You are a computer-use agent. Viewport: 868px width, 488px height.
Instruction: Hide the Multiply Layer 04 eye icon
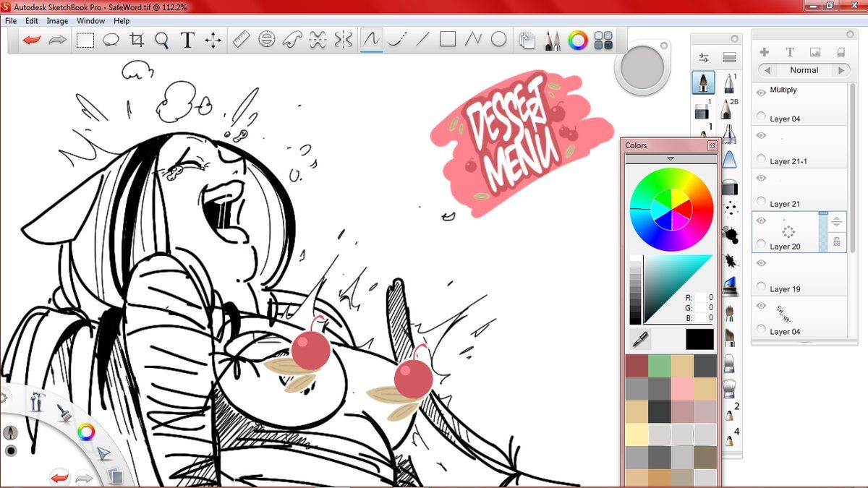point(761,93)
